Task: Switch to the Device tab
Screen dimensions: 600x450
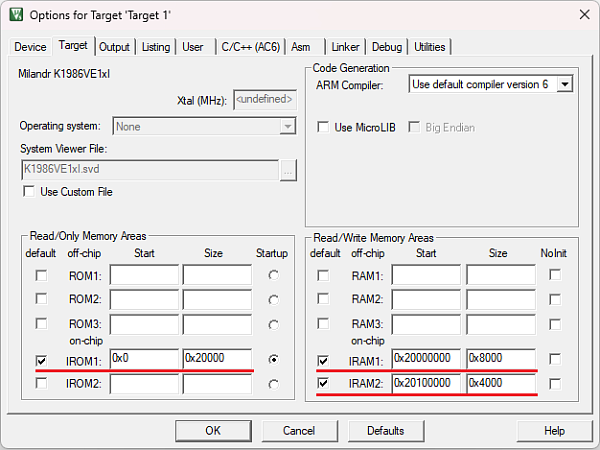Action: 30,47
